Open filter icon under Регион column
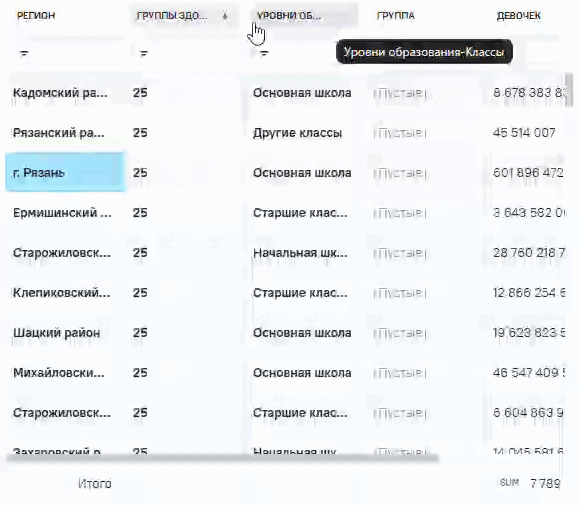581x505 pixels. [24, 54]
